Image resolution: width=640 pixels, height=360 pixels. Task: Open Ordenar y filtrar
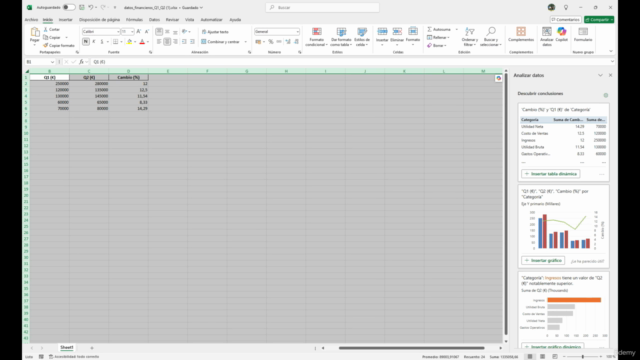[x=470, y=37]
